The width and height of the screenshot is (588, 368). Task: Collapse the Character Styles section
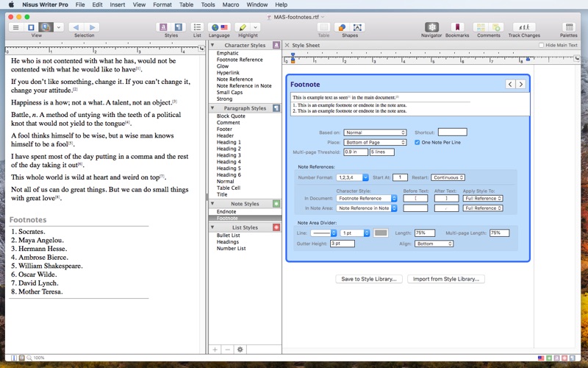pyautogui.click(x=213, y=46)
